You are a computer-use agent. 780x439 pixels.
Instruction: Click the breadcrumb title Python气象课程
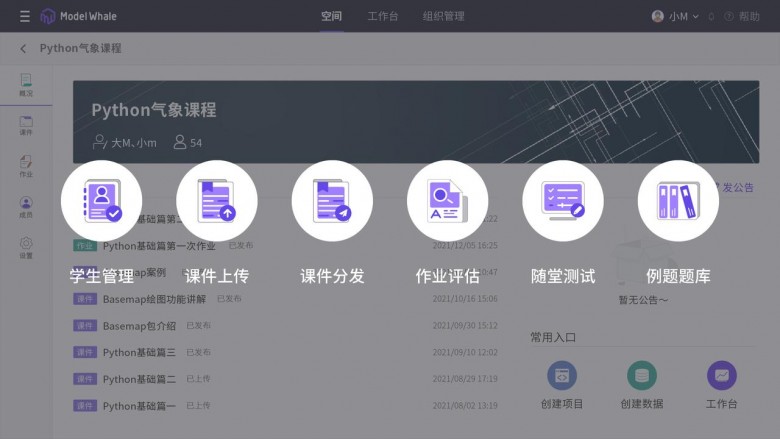[x=81, y=48]
